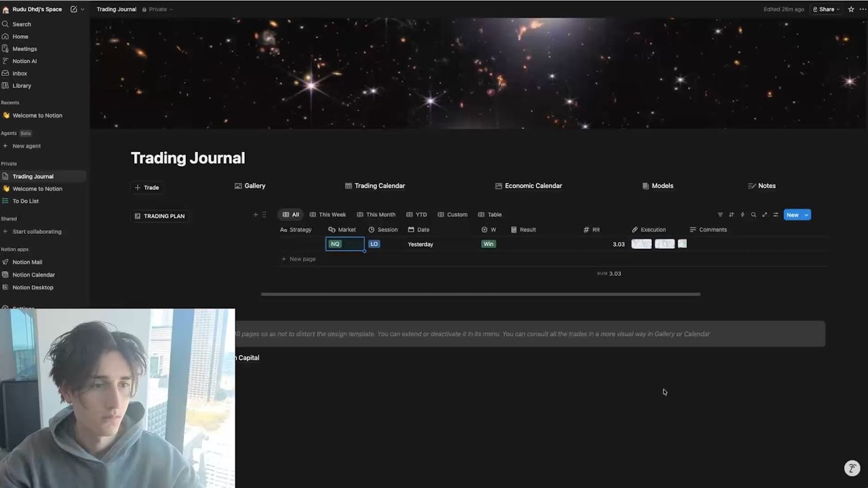The height and width of the screenshot is (488, 868).
Task: Favorite the page with star icon
Action: (851, 9)
